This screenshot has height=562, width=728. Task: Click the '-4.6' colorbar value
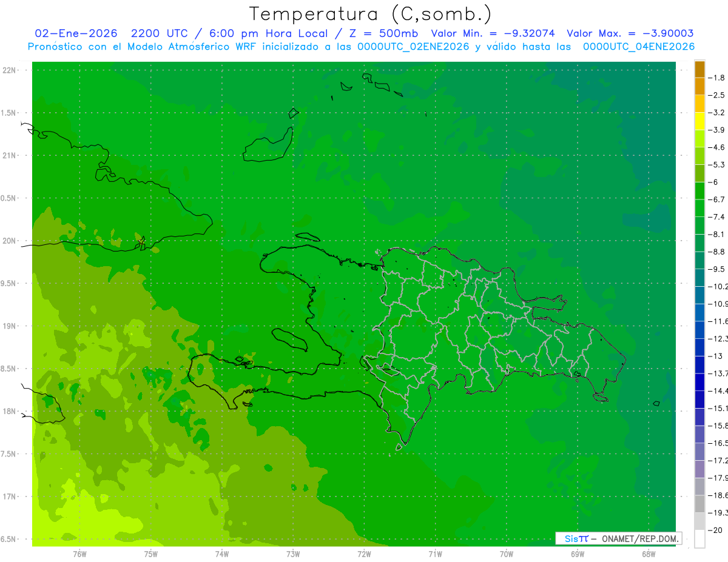pos(716,147)
